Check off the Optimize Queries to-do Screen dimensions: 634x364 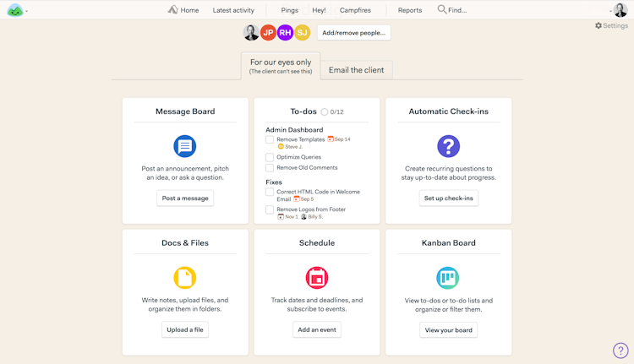pyautogui.click(x=270, y=157)
